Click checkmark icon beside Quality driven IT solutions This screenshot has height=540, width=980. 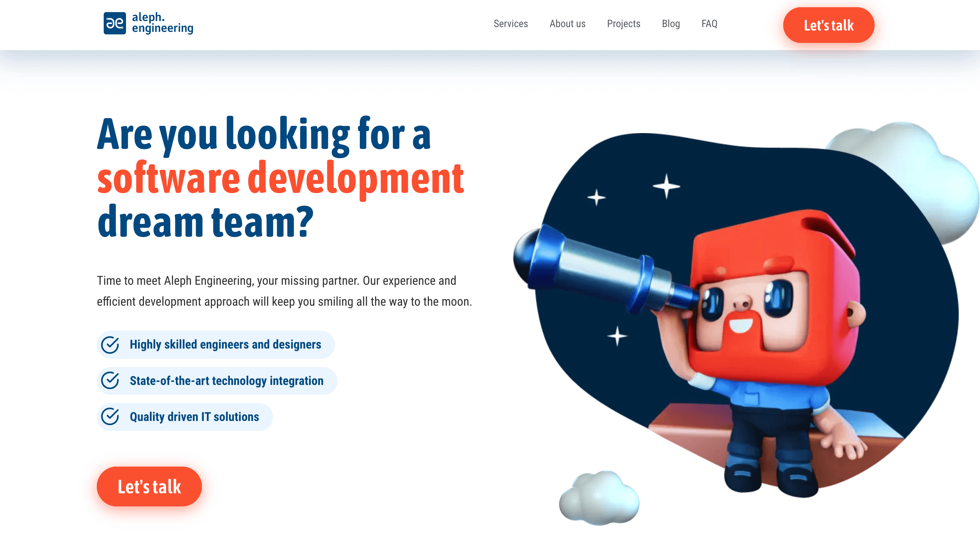(x=110, y=416)
